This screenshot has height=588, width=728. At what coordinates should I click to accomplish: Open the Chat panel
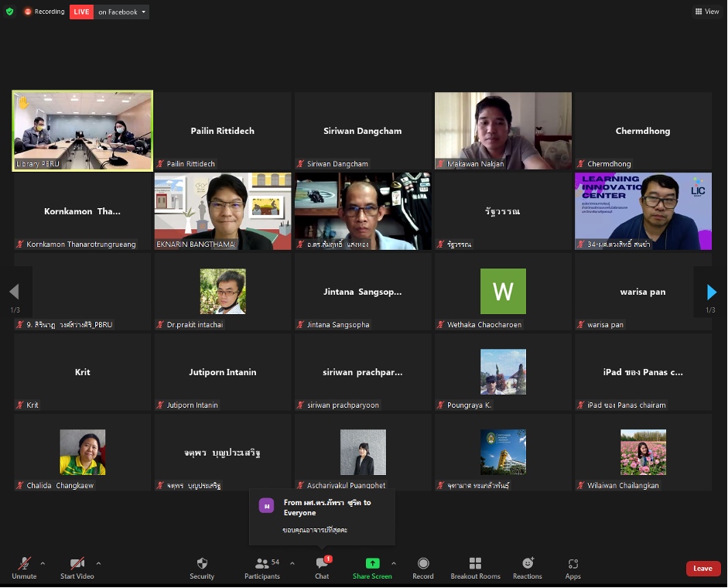tap(322, 567)
